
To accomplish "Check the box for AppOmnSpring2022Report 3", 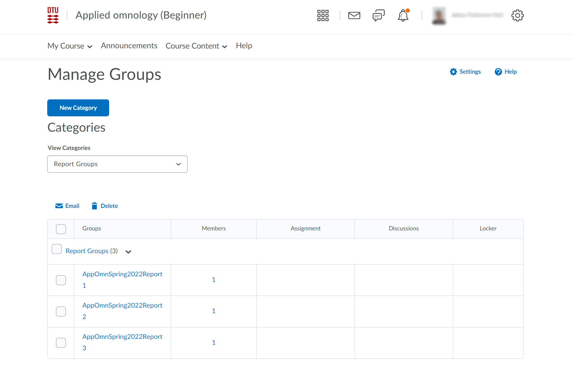I will click(61, 343).
